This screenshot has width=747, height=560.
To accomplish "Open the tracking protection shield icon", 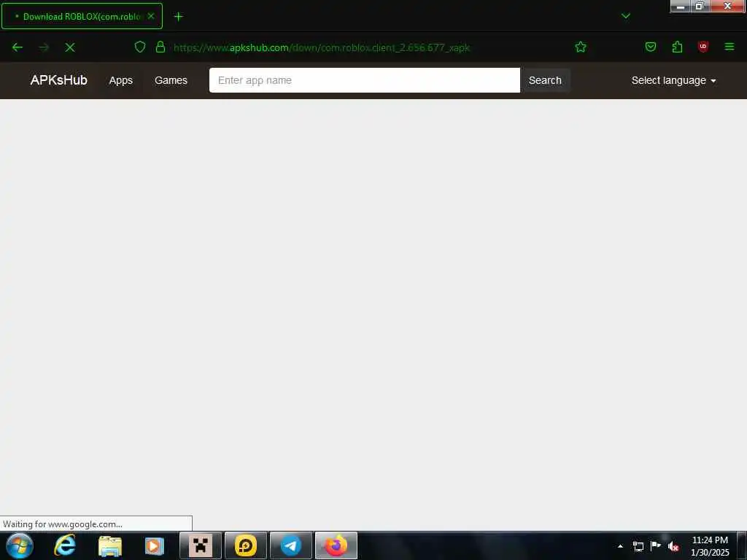I will (x=139, y=47).
